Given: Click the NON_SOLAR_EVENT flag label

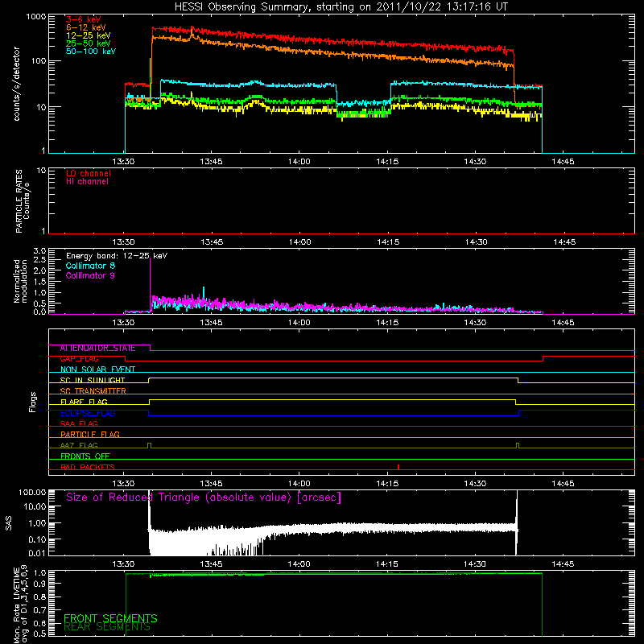Looking at the screenshot, I should coord(97,369).
